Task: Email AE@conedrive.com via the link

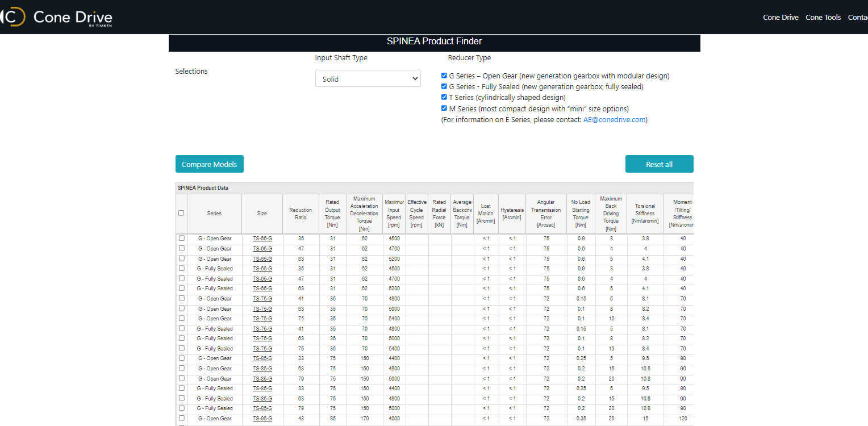Action: 614,120
